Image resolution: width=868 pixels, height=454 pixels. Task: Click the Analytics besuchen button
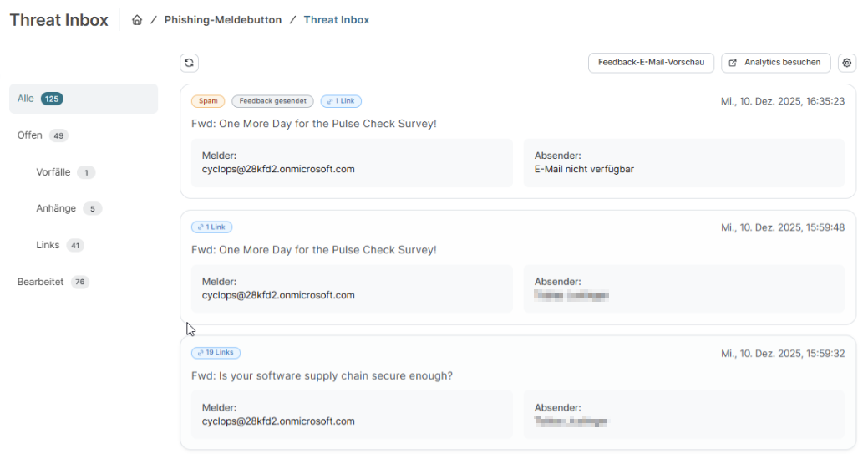776,63
